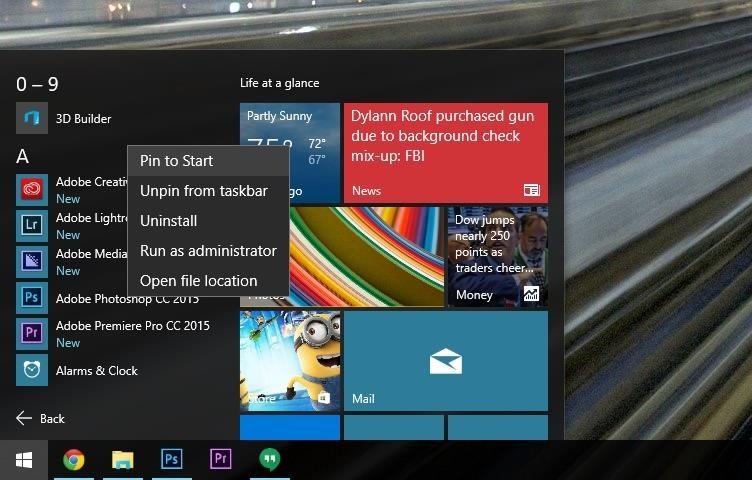Click the letter A section header

[23, 156]
